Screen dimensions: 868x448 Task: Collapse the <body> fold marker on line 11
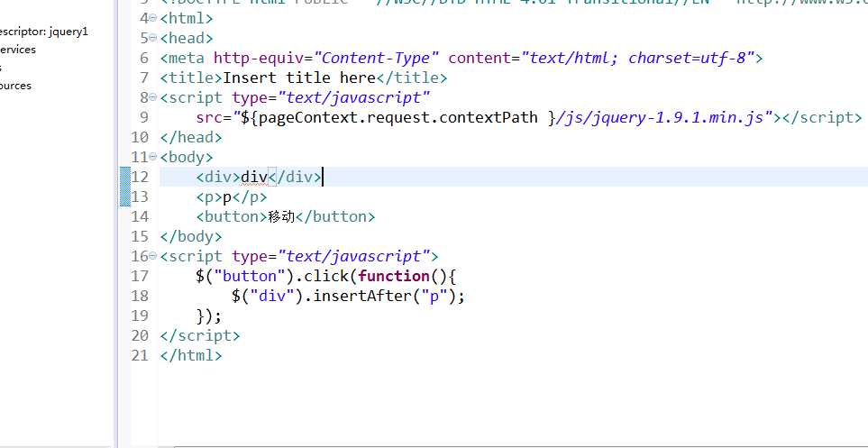[x=153, y=157]
